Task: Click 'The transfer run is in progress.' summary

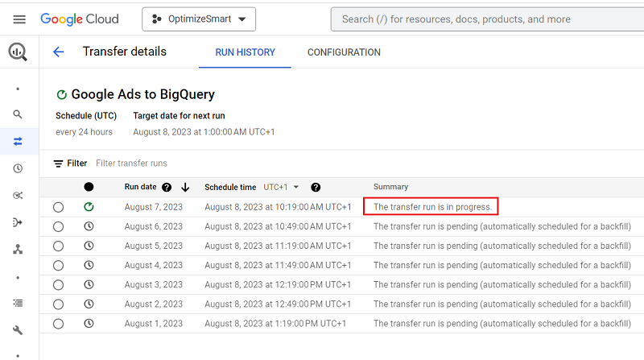Action: click(x=432, y=207)
